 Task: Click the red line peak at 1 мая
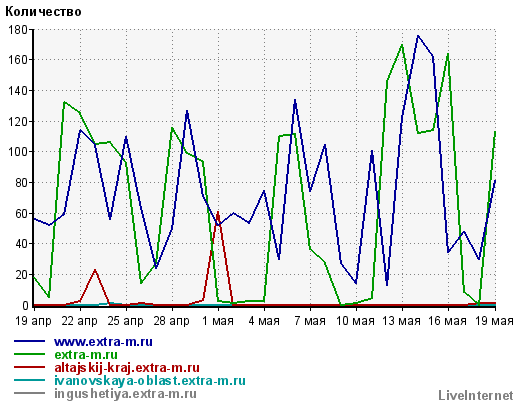(x=218, y=212)
